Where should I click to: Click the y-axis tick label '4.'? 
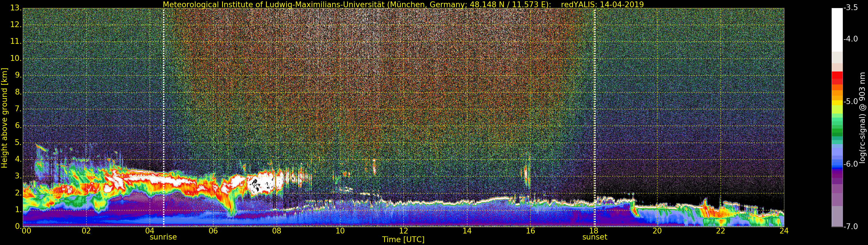coord(18,159)
